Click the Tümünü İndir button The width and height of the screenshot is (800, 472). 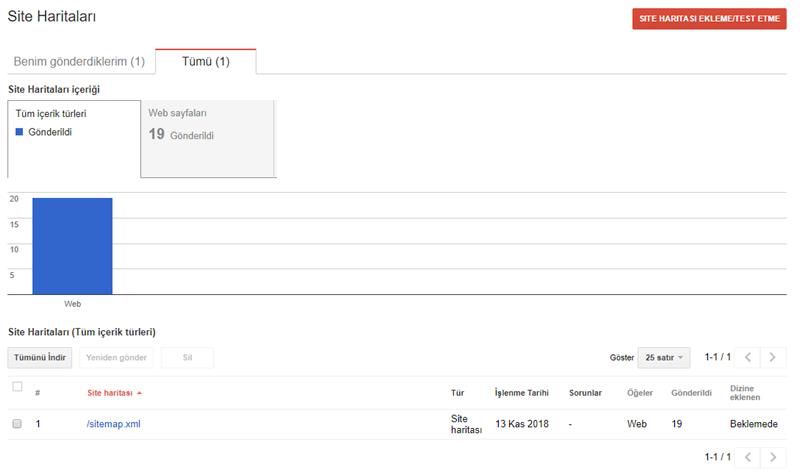[x=40, y=357]
